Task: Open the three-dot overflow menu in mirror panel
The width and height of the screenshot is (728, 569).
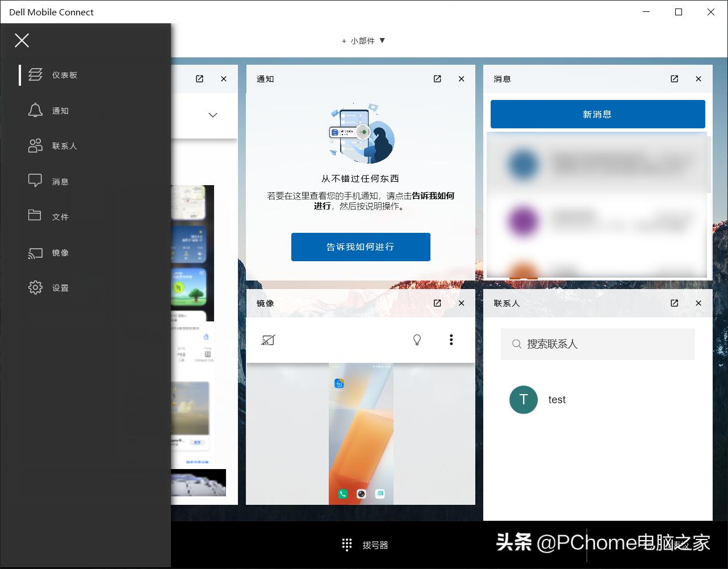Action: 451,340
